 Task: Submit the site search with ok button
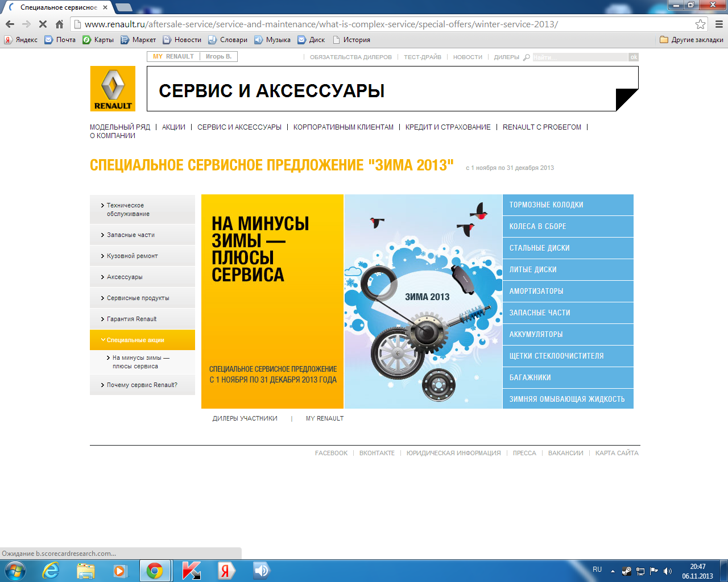click(634, 57)
